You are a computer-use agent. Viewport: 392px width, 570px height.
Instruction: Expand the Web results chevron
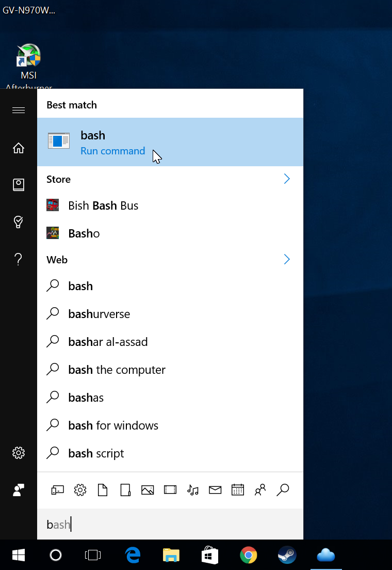(287, 260)
